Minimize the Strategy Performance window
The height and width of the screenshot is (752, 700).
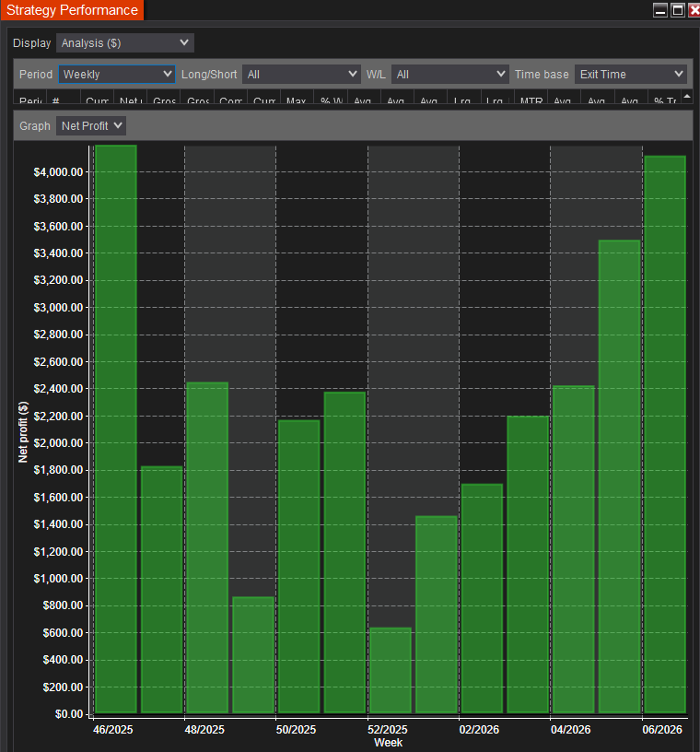tap(660, 10)
